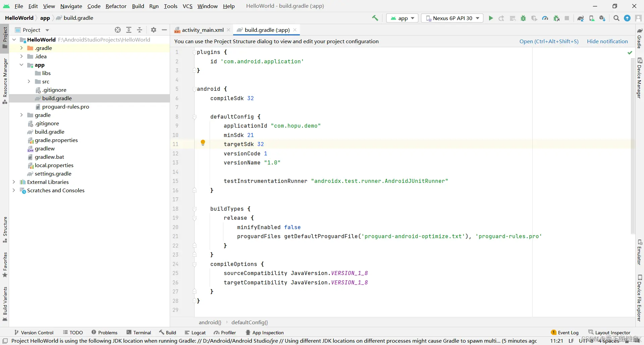Toggle tool window bars icon bottom-left
The image size is (644, 345).
tap(5, 341)
